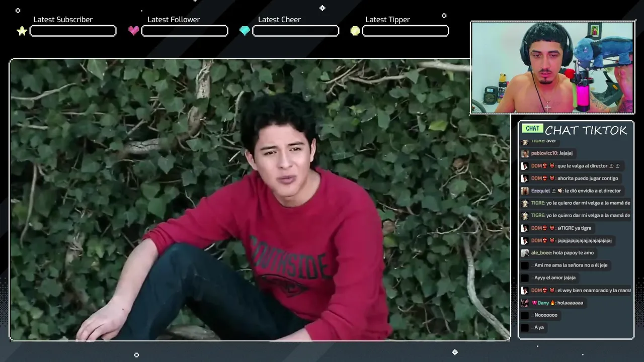
Task: Click pablovicc10's avatar in chat
Action: point(525,153)
